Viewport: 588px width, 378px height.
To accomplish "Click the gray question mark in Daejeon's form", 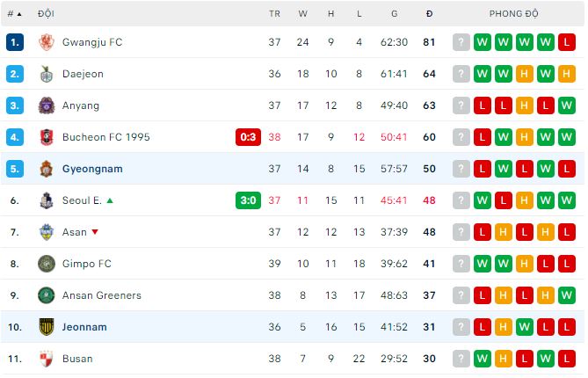I will tap(461, 74).
